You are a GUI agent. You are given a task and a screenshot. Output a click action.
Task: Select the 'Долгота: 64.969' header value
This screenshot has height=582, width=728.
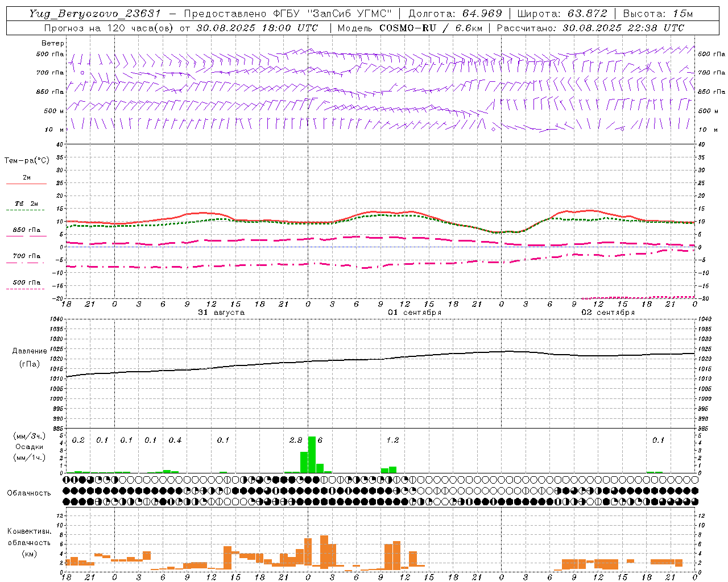[455, 14]
